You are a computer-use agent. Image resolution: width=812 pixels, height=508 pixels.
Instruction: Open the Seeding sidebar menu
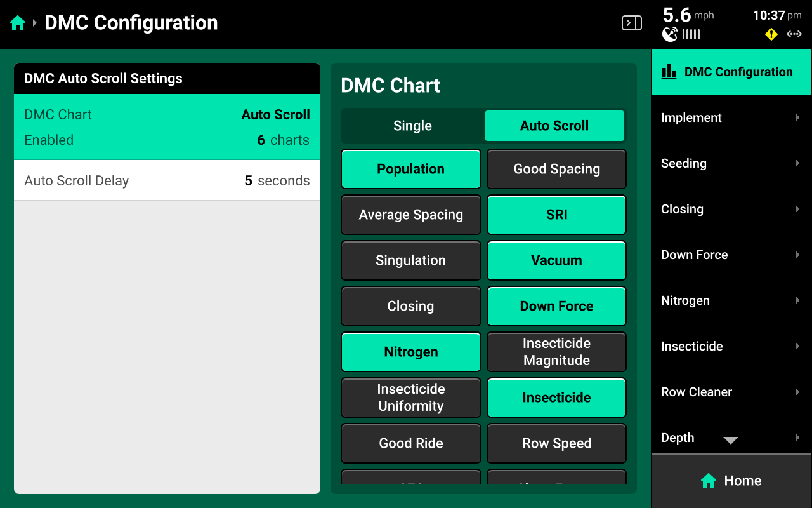coord(731,163)
